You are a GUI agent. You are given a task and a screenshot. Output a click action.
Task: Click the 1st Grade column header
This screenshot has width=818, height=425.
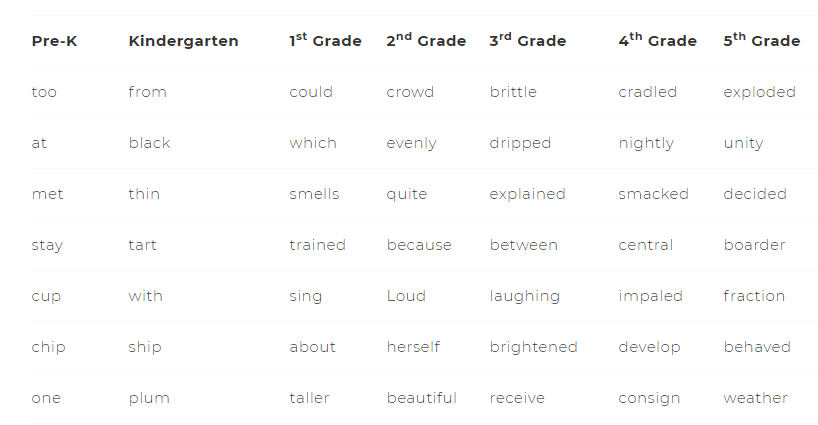pos(326,40)
